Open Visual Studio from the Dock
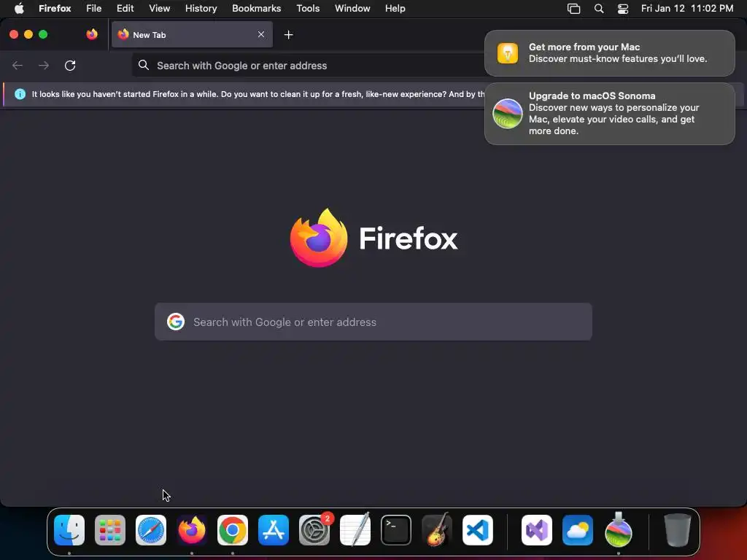Screen dimensions: 747x560 tap(537, 530)
